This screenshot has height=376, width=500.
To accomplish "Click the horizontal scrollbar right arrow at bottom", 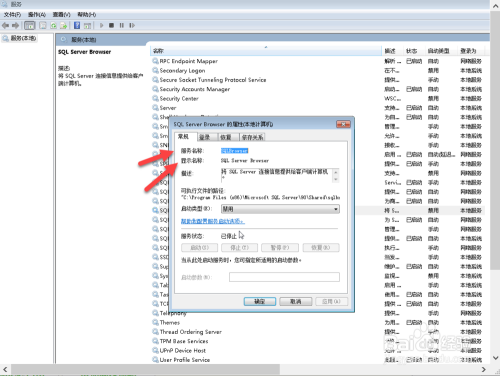I will (484, 369).
